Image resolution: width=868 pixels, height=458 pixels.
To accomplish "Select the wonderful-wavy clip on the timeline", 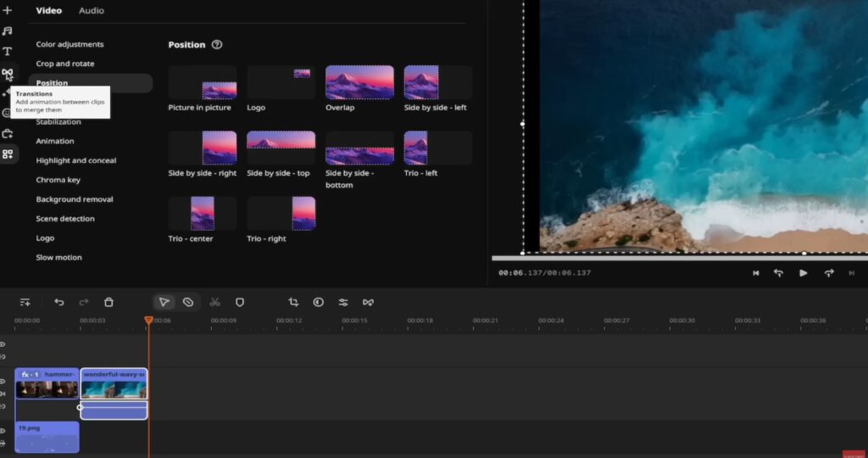I will pyautogui.click(x=114, y=385).
